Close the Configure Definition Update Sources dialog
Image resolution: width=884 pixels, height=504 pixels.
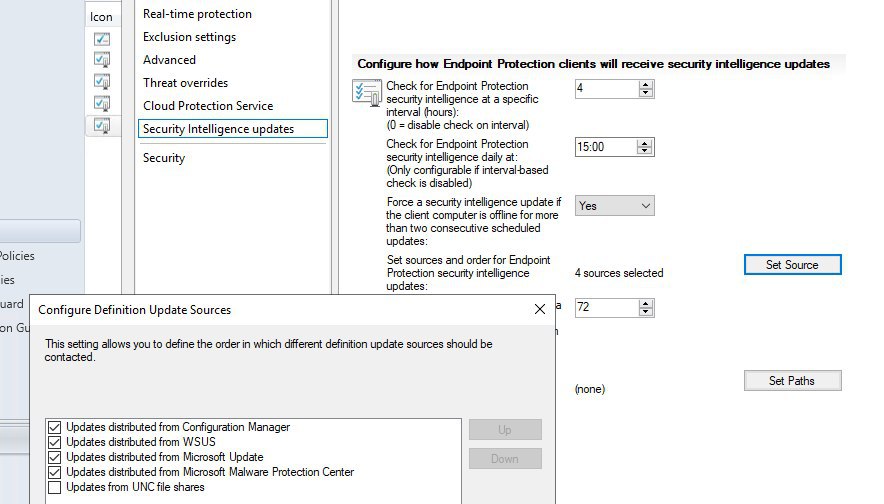(540, 310)
